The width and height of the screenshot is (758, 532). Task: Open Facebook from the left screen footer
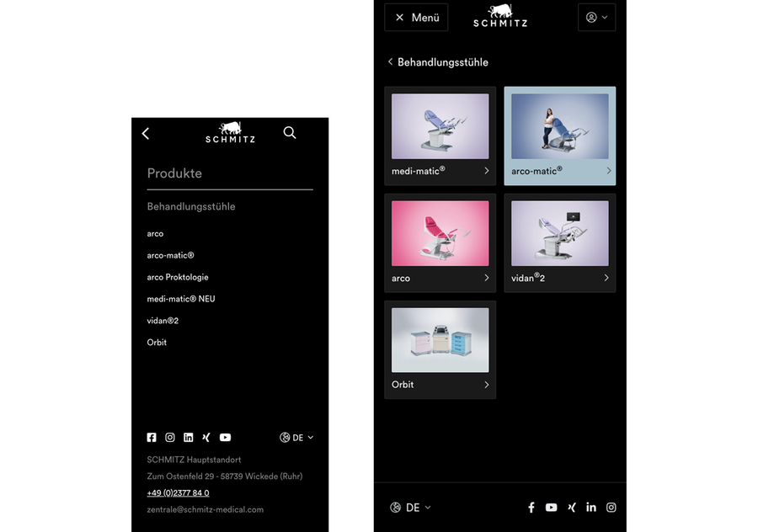click(152, 437)
